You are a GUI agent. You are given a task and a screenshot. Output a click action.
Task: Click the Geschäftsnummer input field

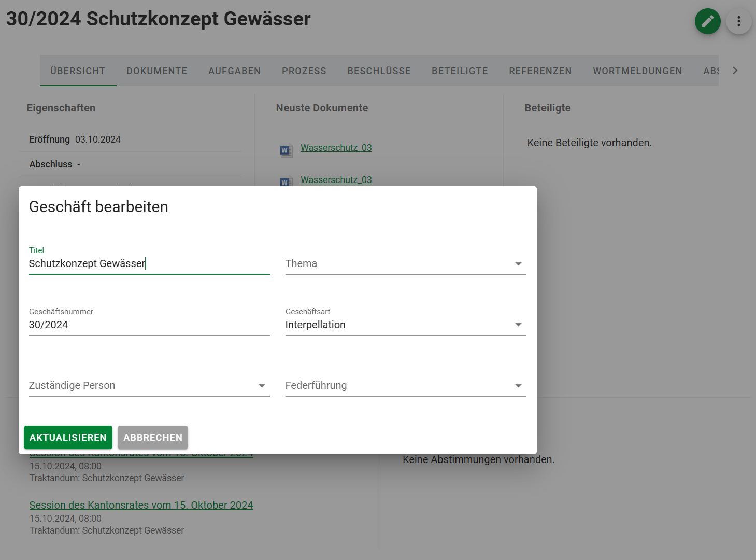point(149,325)
